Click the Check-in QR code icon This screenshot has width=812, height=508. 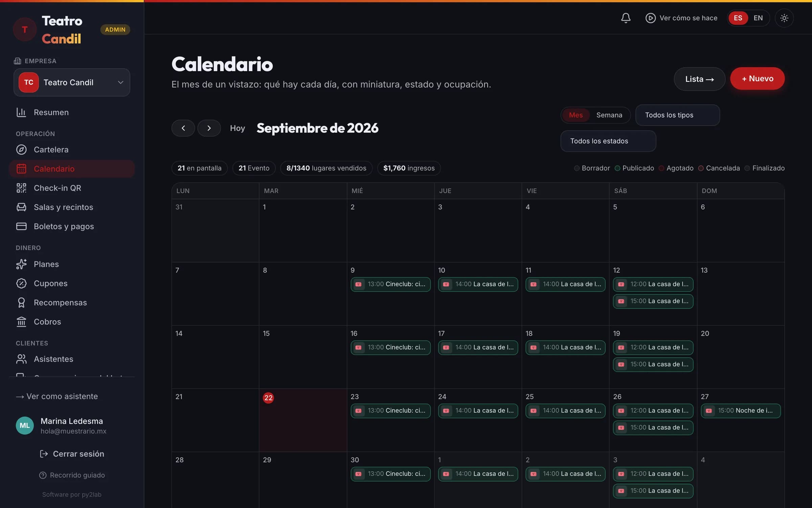pyautogui.click(x=21, y=188)
